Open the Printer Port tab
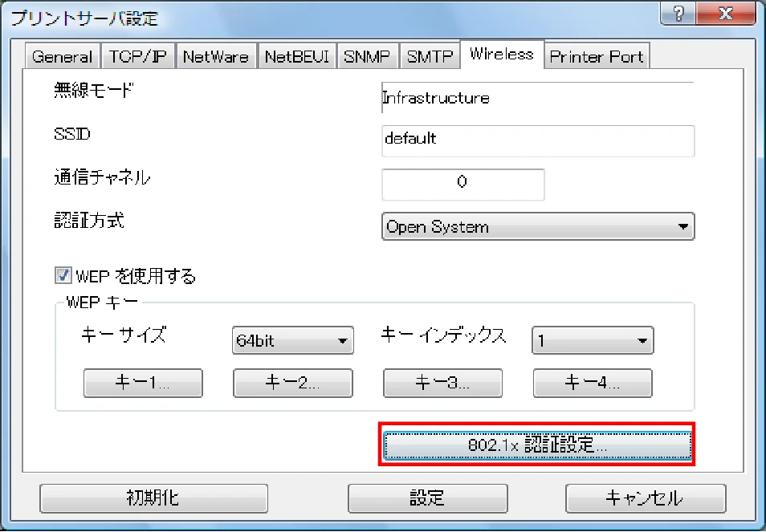This screenshot has height=532, width=766. (x=597, y=56)
